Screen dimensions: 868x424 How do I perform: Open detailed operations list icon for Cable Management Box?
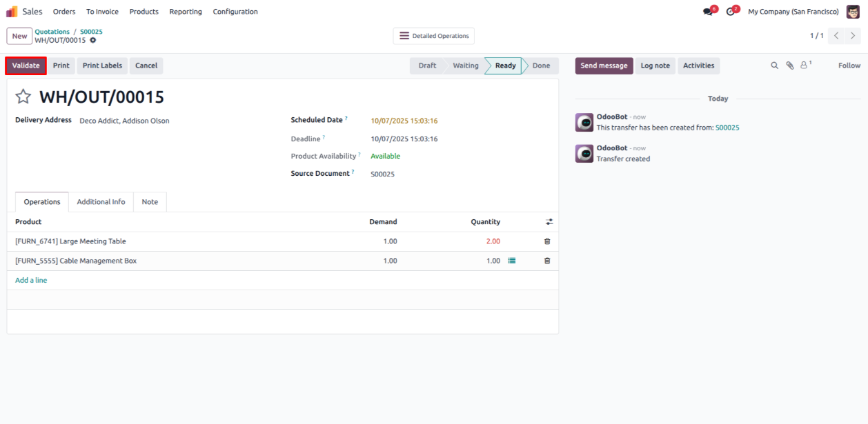(512, 261)
